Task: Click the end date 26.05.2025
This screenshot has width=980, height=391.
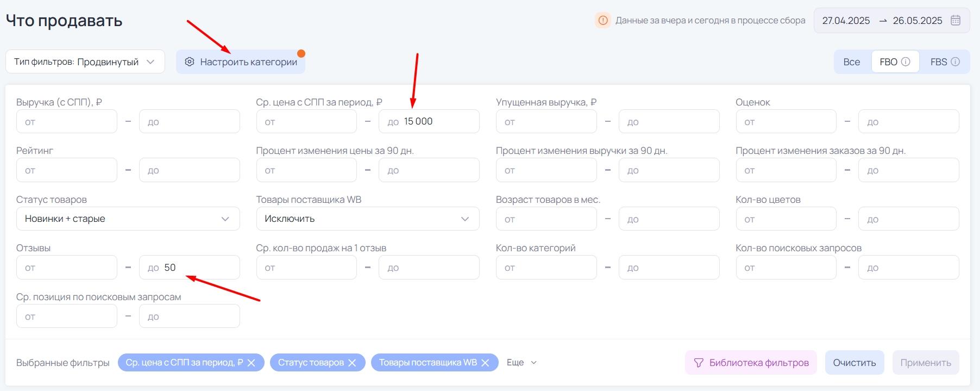Action: [x=918, y=21]
